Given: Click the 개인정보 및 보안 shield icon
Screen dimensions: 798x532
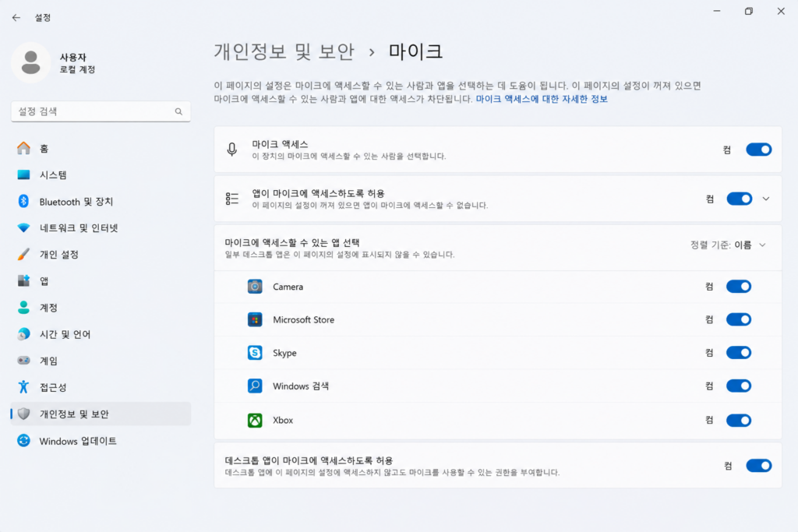Looking at the screenshot, I should pos(23,414).
